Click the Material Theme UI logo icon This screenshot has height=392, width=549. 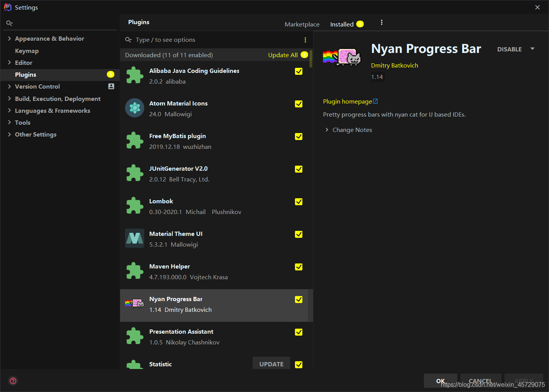coord(135,238)
